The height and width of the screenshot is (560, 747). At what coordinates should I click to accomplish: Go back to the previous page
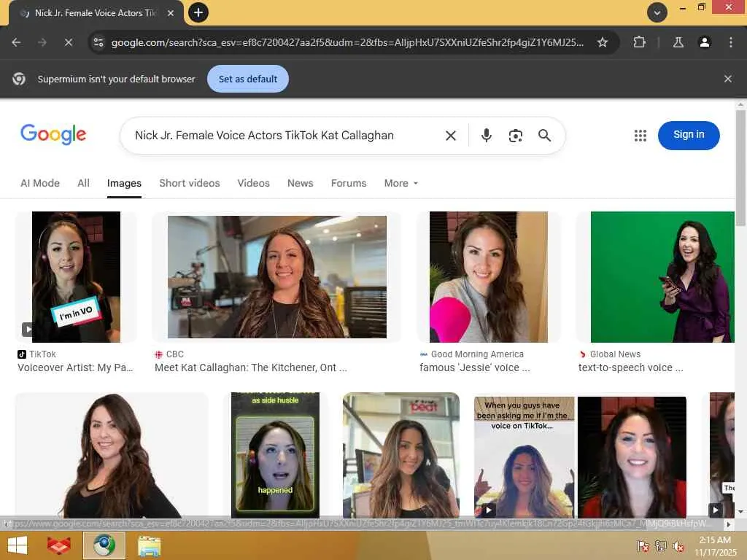[16, 42]
